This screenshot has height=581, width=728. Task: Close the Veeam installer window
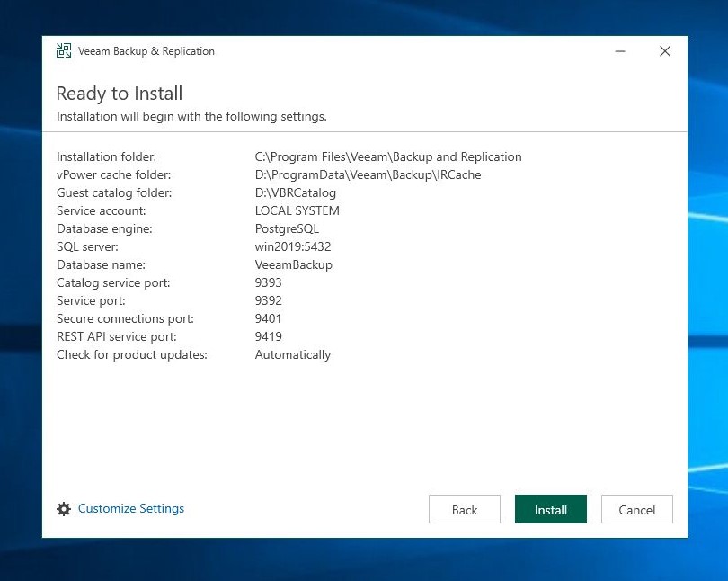pos(665,51)
